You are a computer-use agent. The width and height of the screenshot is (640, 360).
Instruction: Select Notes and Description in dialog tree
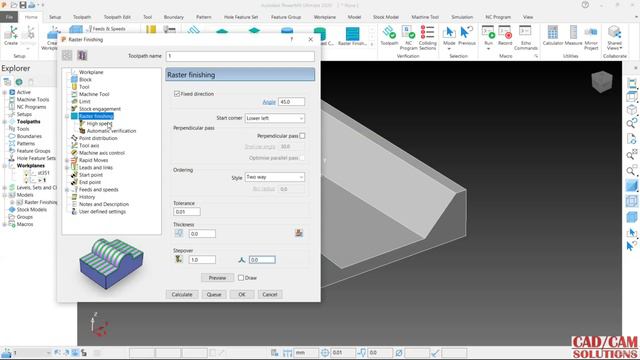tap(104, 204)
